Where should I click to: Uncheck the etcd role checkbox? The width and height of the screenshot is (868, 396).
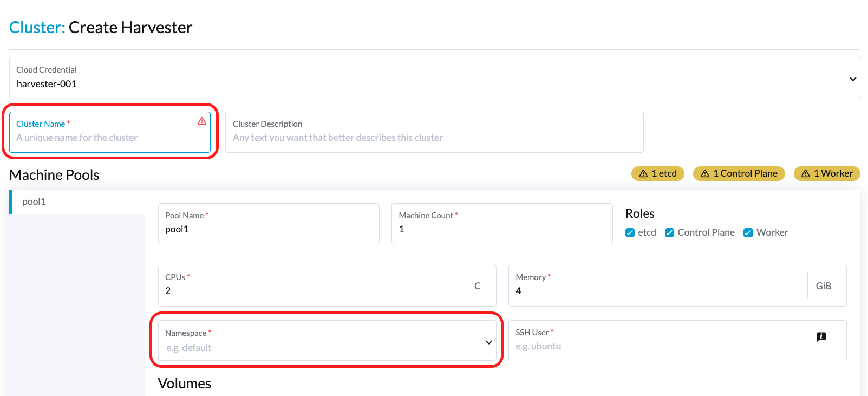click(630, 232)
